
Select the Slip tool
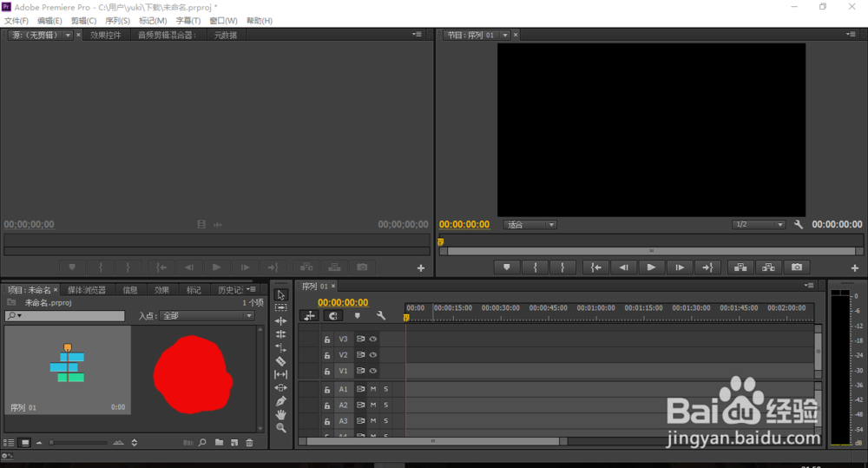pyautogui.click(x=280, y=374)
